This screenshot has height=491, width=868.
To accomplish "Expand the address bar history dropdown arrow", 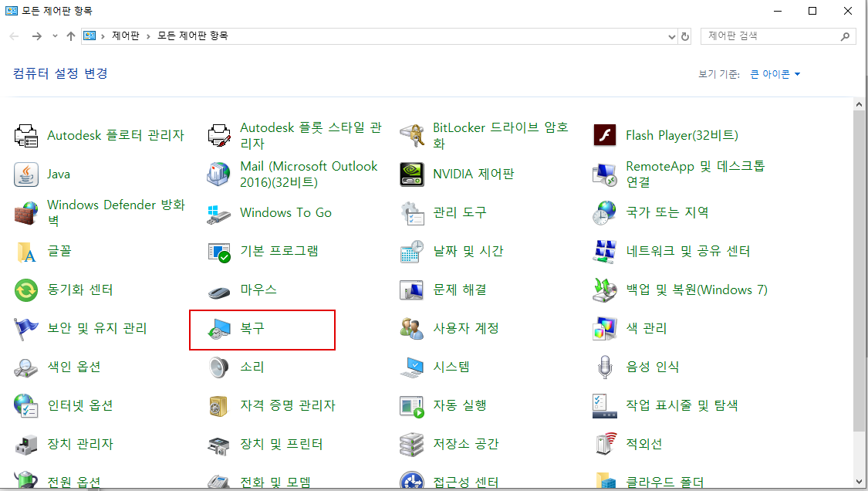I will click(671, 36).
